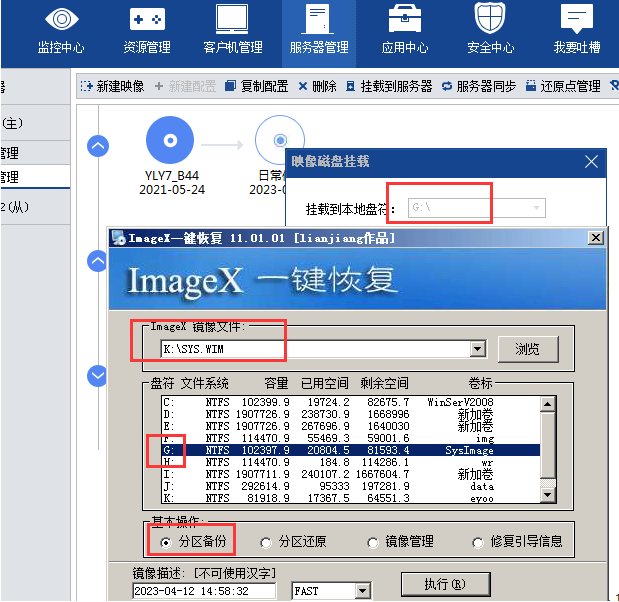Select the J: data partition row

pos(351,486)
